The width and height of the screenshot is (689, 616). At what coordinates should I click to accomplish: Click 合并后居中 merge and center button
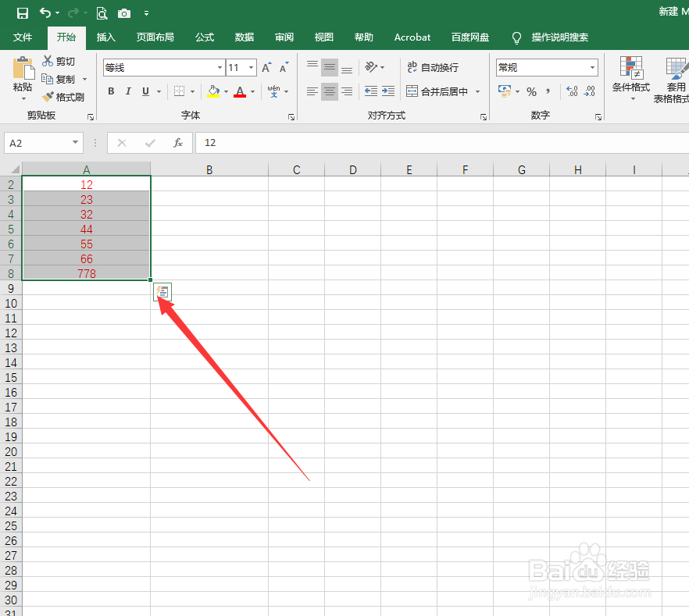tap(437, 91)
